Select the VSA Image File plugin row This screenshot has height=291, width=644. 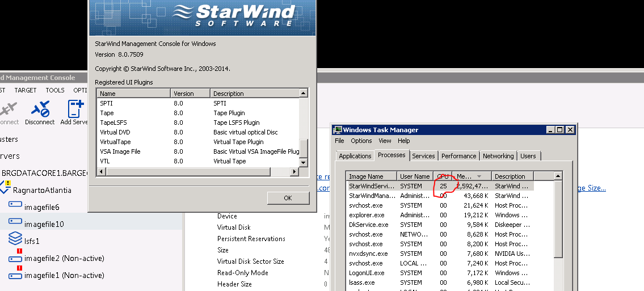click(x=199, y=151)
